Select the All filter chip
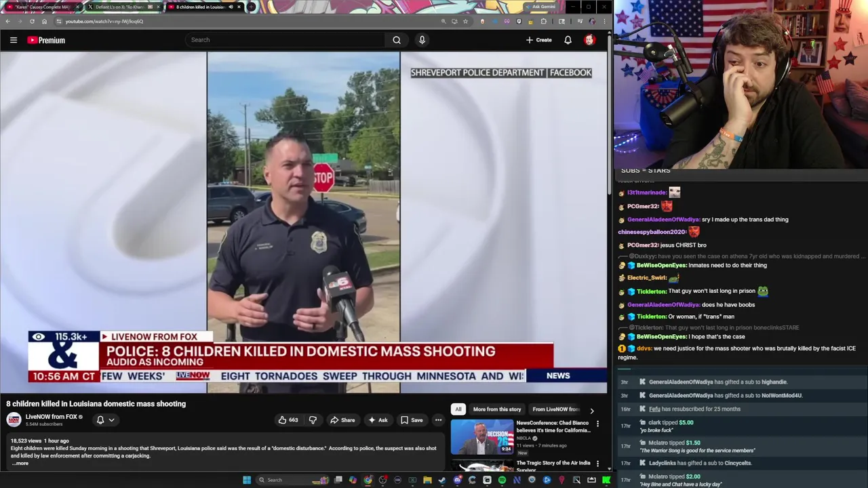 click(x=458, y=409)
